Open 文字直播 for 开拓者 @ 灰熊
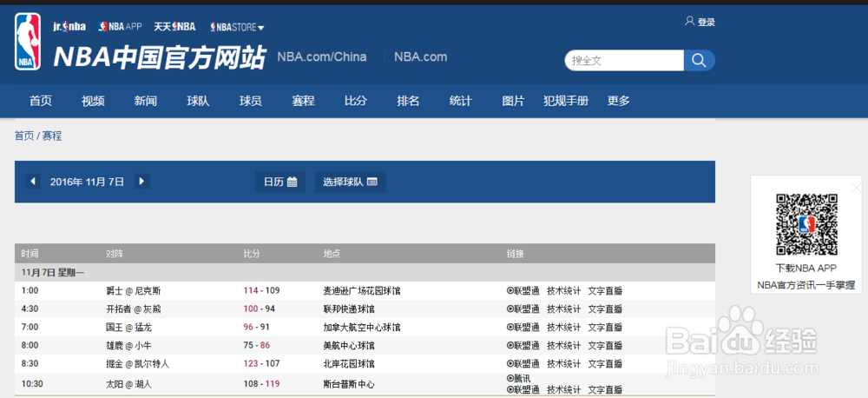The width and height of the screenshot is (868, 398). point(605,309)
